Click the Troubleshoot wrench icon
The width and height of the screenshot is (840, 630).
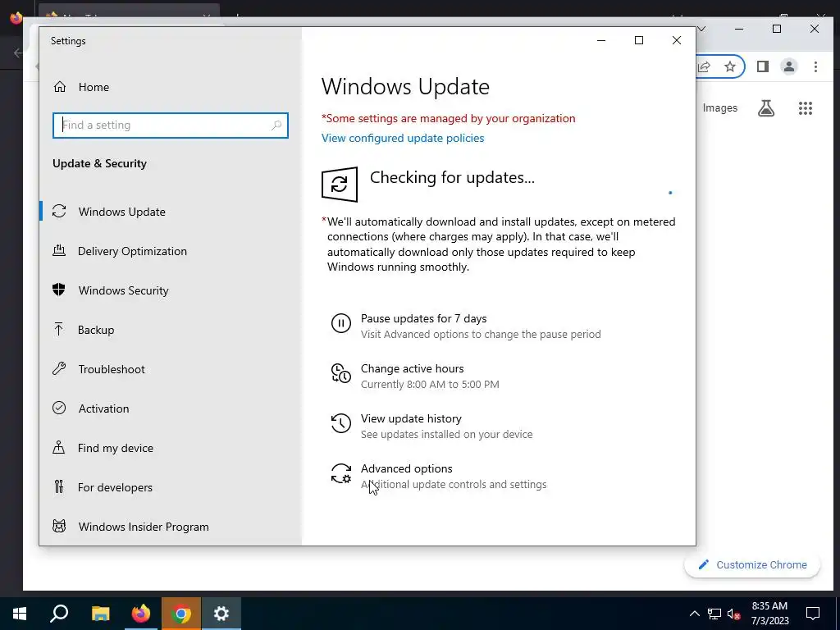tap(59, 368)
